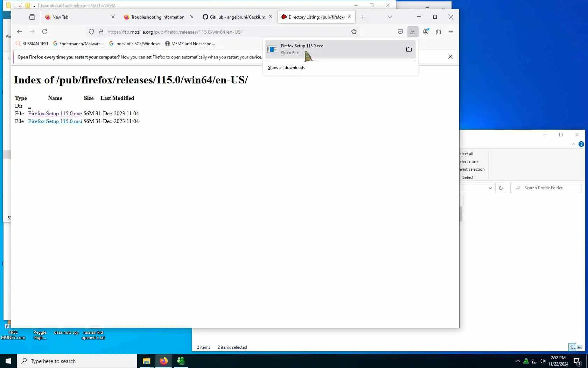
Task: Expand Explorer address history dropdown
Action: pyautogui.click(x=490, y=188)
